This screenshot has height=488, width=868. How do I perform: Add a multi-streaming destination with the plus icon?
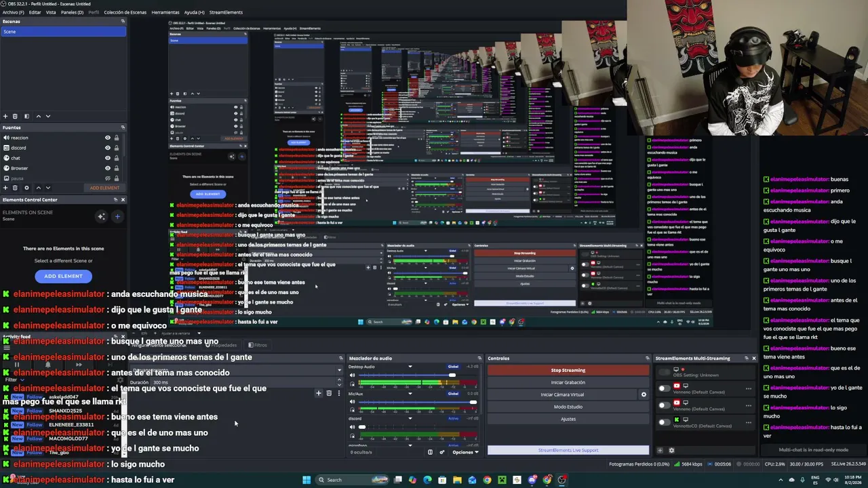[660, 450]
